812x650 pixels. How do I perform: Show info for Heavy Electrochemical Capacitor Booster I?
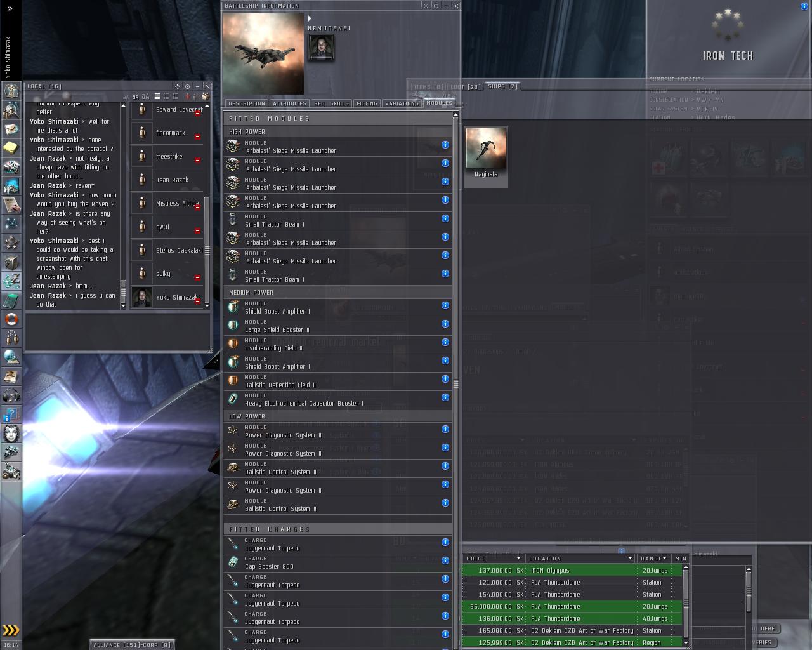[445, 397]
